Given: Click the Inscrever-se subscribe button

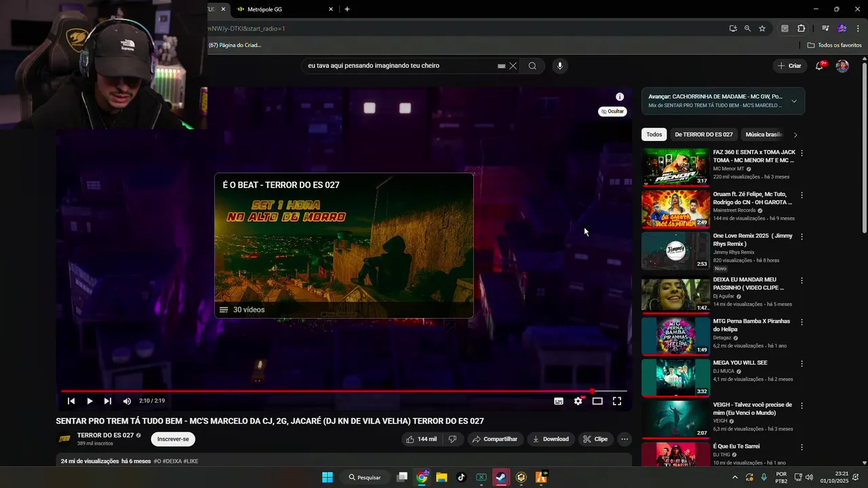Looking at the screenshot, I should [x=173, y=439].
